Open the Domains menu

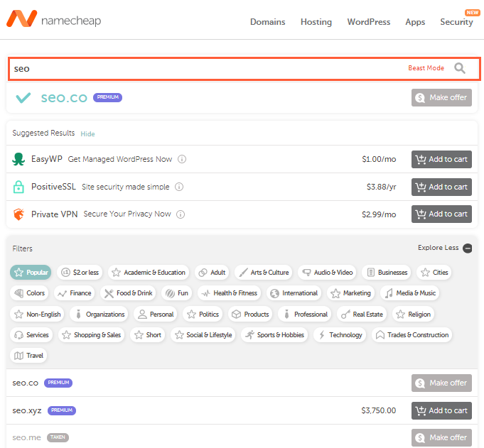pos(268,22)
